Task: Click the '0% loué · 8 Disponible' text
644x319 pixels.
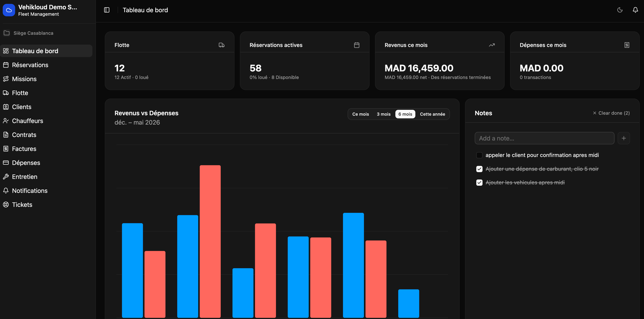Action: (x=274, y=77)
